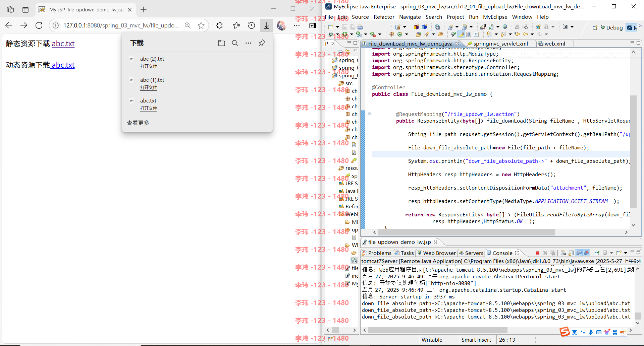The width and height of the screenshot is (644, 346).
Task: Click the Clear Console icon
Action: point(563,253)
